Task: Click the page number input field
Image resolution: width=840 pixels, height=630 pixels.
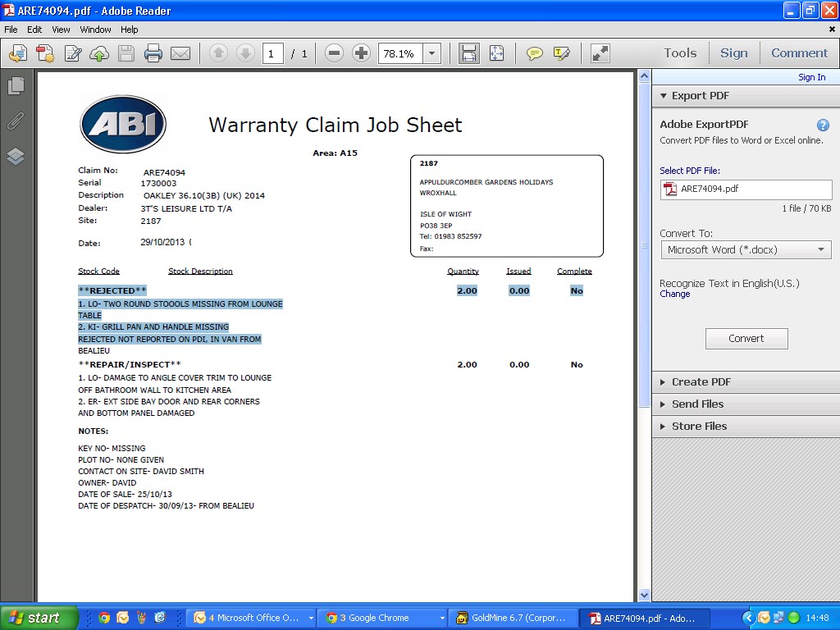Action: coord(273,53)
